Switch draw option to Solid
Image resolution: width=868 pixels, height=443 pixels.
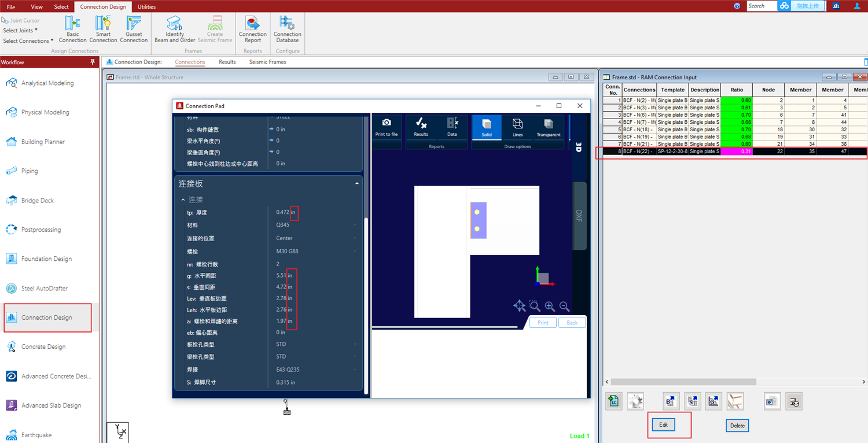(487, 127)
